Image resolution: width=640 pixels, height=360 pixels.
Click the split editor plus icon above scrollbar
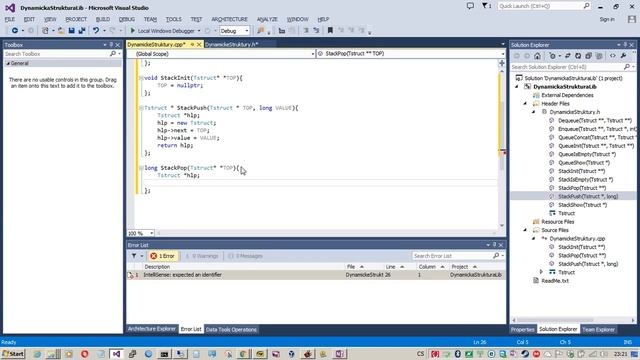(x=502, y=63)
